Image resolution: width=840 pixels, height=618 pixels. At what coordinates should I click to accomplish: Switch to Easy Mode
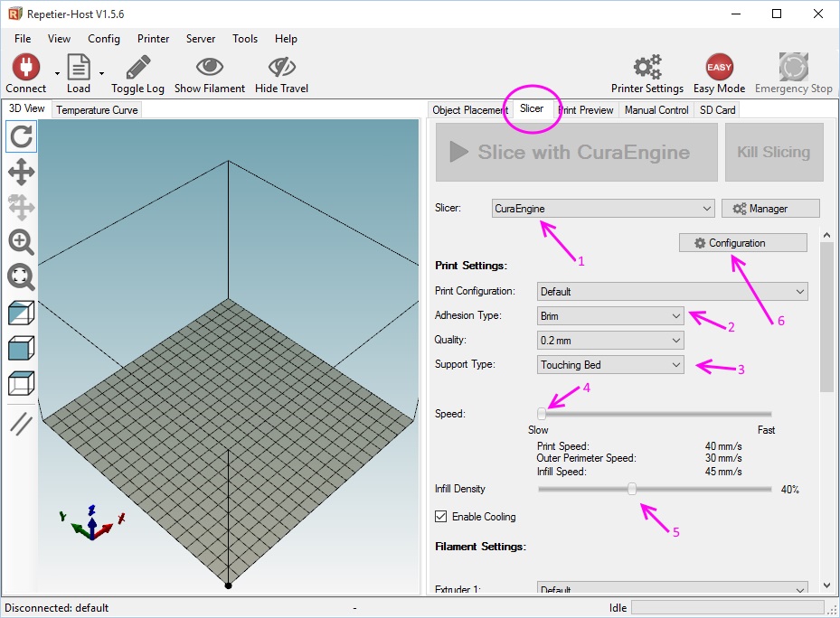(719, 67)
